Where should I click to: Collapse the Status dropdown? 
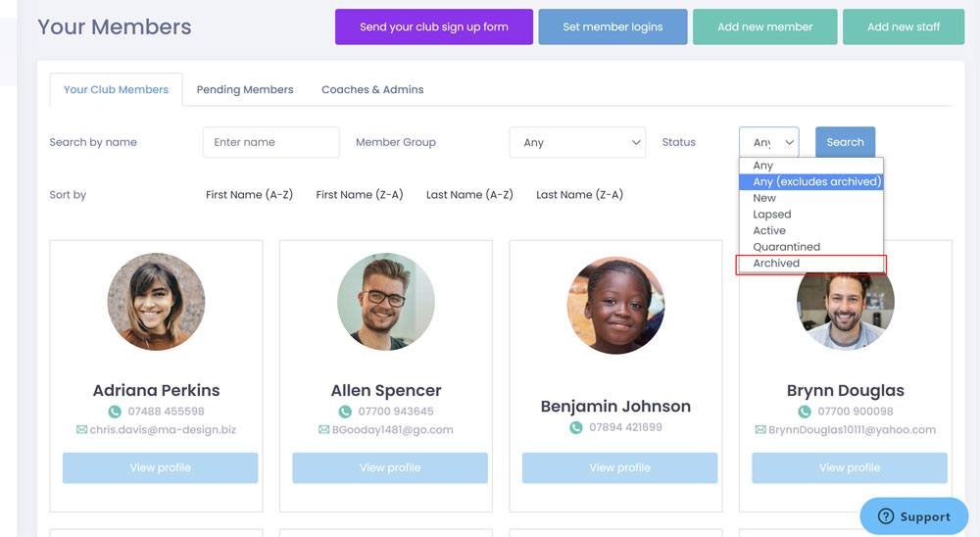pos(768,142)
